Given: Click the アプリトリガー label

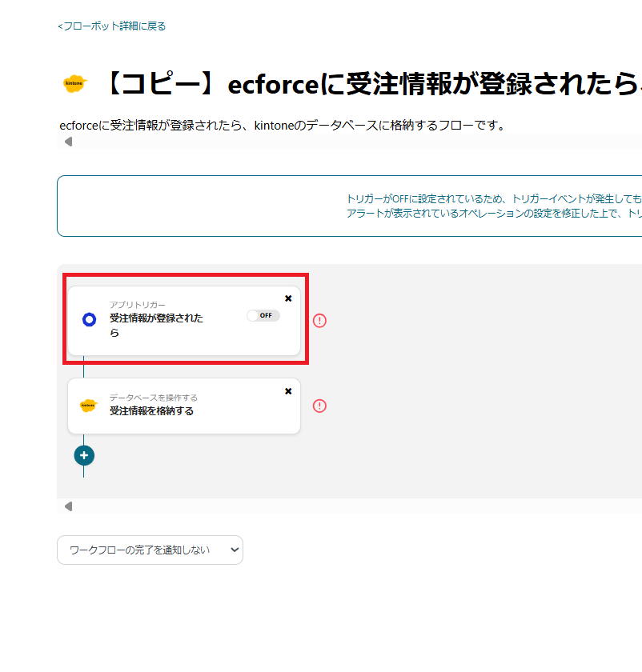Looking at the screenshot, I should pos(137,305).
